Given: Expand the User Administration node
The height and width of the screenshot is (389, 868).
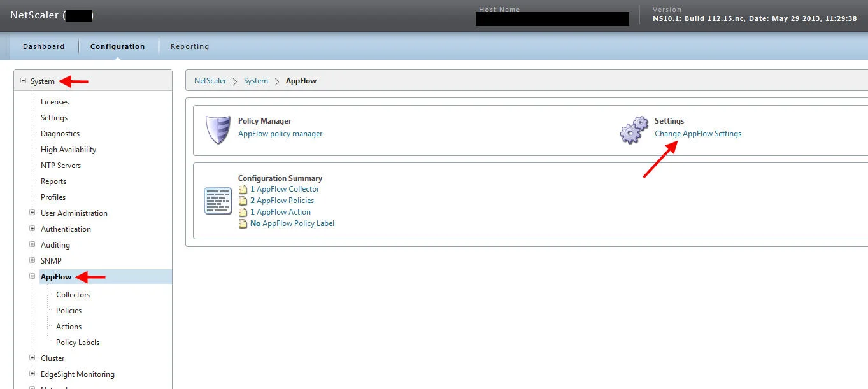Looking at the screenshot, I should coord(32,213).
